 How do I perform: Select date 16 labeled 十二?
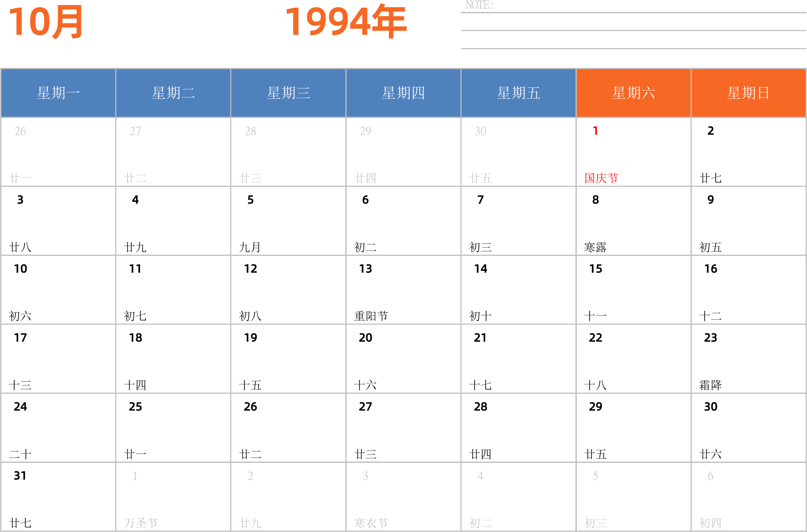[x=711, y=269]
